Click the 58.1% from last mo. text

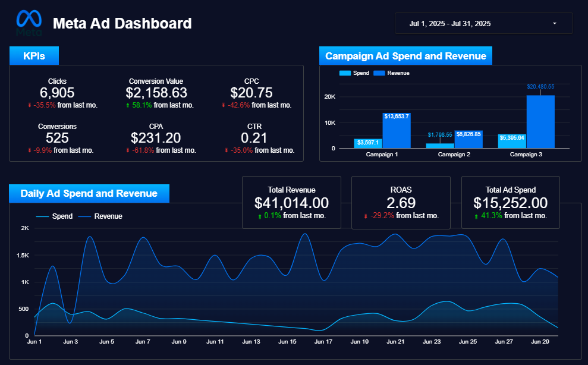[x=163, y=105]
